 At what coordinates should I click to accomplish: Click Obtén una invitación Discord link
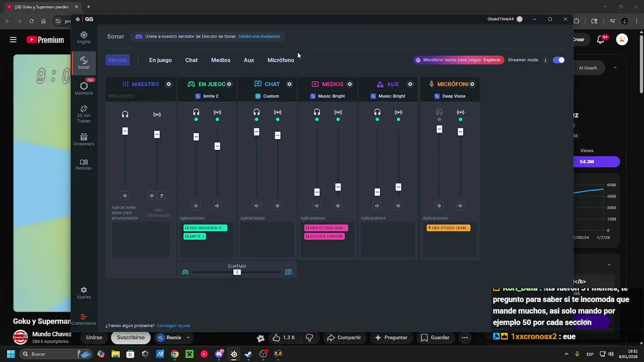click(259, 36)
